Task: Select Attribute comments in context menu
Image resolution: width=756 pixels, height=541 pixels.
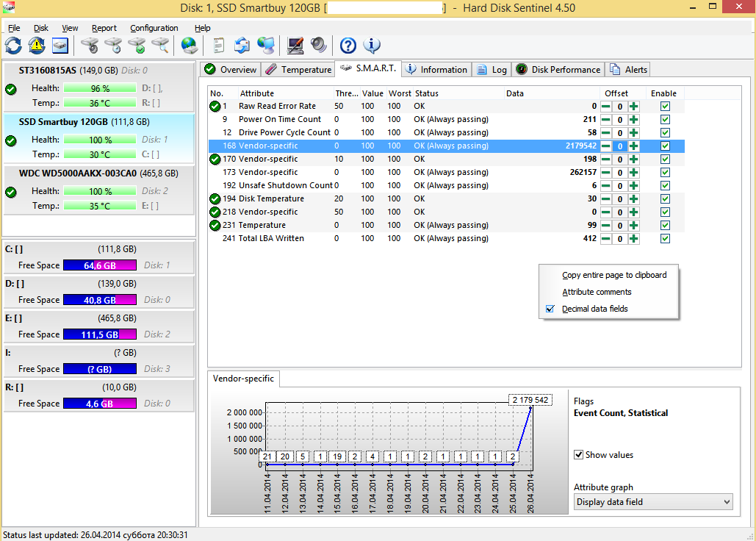Action: click(x=597, y=292)
